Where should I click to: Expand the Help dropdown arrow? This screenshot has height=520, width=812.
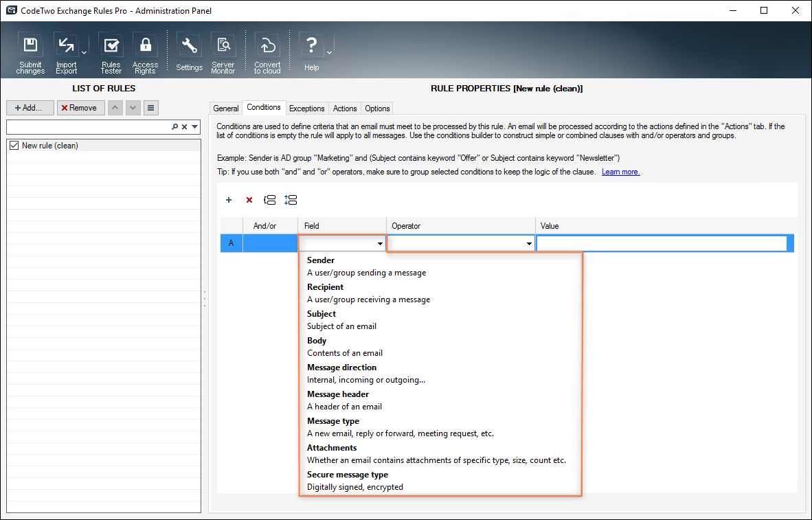click(329, 53)
